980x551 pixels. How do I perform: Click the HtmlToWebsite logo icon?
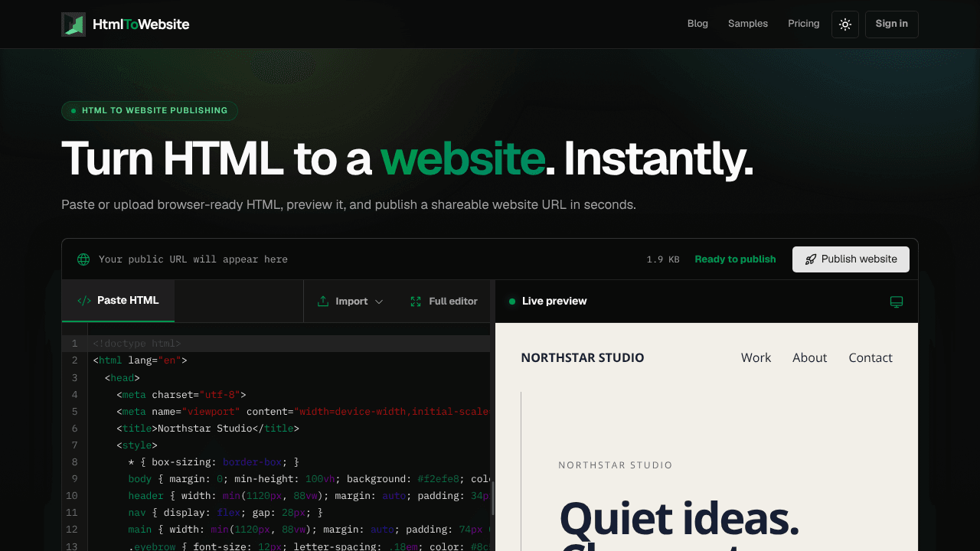coord(73,24)
